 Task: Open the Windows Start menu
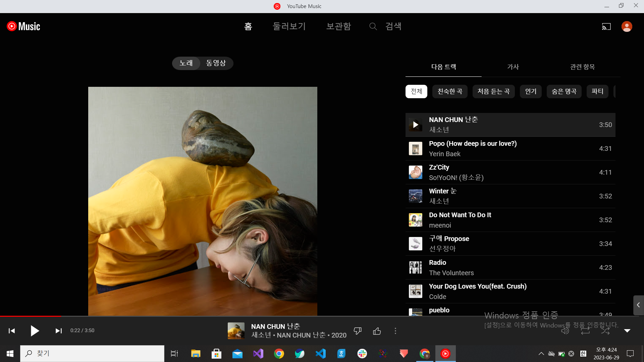10,354
